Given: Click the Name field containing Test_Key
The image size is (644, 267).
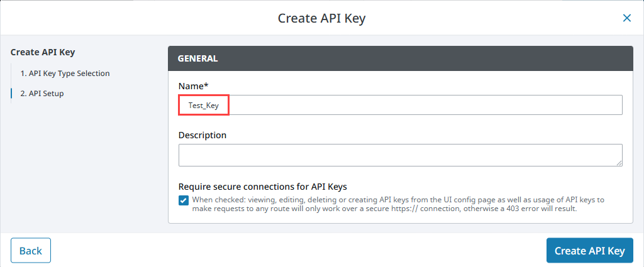Looking at the screenshot, I should click(x=400, y=106).
